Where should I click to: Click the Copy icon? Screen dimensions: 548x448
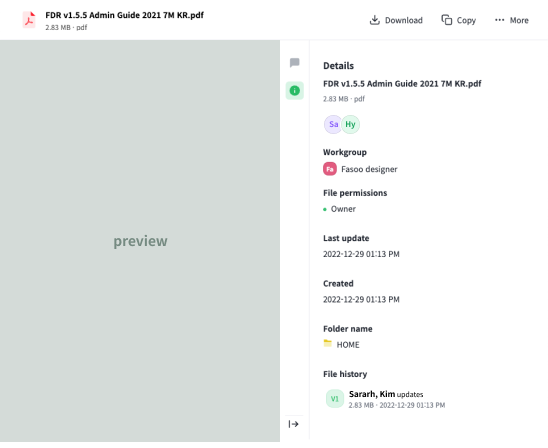(x=447, y=20)
